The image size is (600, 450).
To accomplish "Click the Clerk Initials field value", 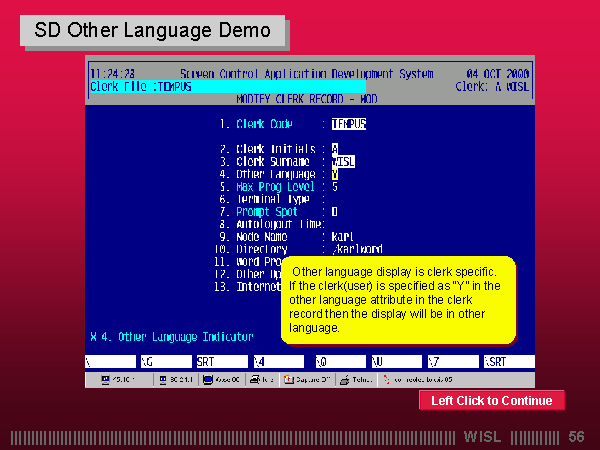I will pyautogui.click(x=335, y=149).
